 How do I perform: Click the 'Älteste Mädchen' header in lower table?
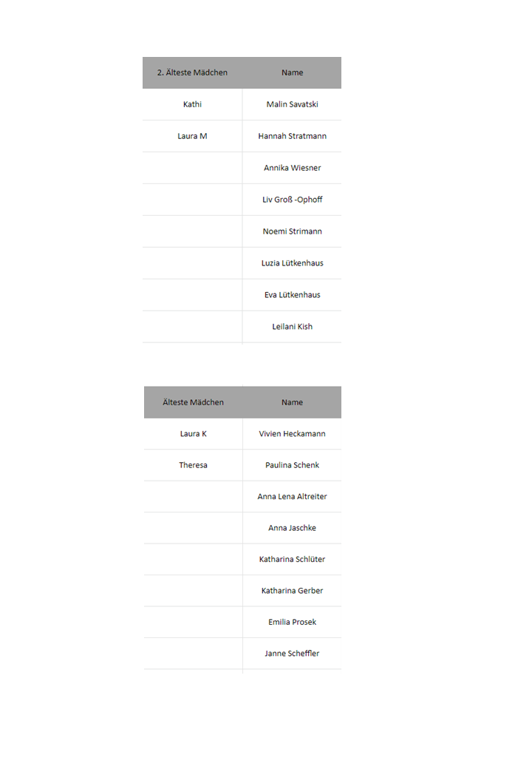pos(193,402)
